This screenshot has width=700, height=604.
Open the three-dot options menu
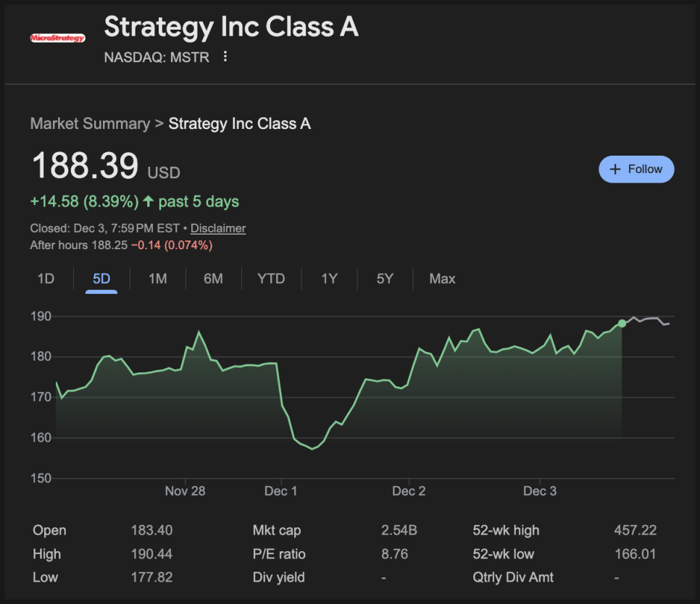point(225,56)
